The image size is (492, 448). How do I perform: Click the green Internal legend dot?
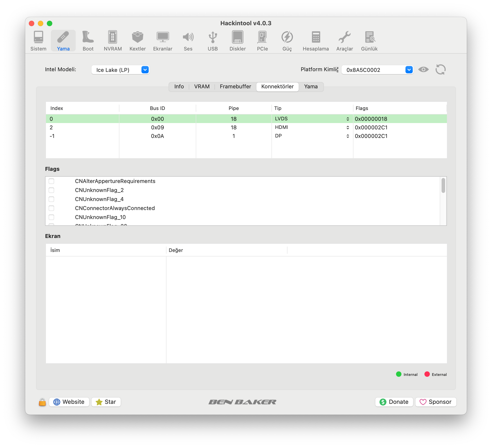point(399,374)
